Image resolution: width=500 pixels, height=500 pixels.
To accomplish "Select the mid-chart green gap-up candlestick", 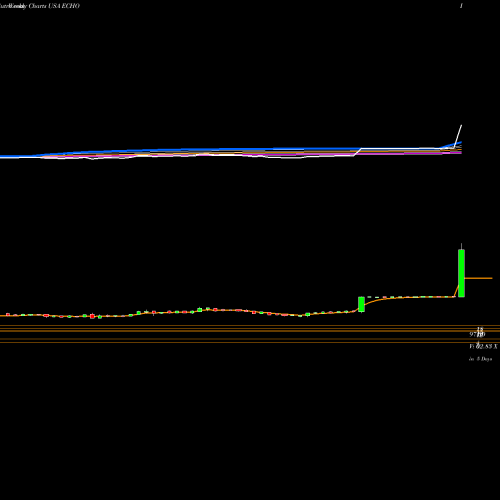I will coord(361,304).
